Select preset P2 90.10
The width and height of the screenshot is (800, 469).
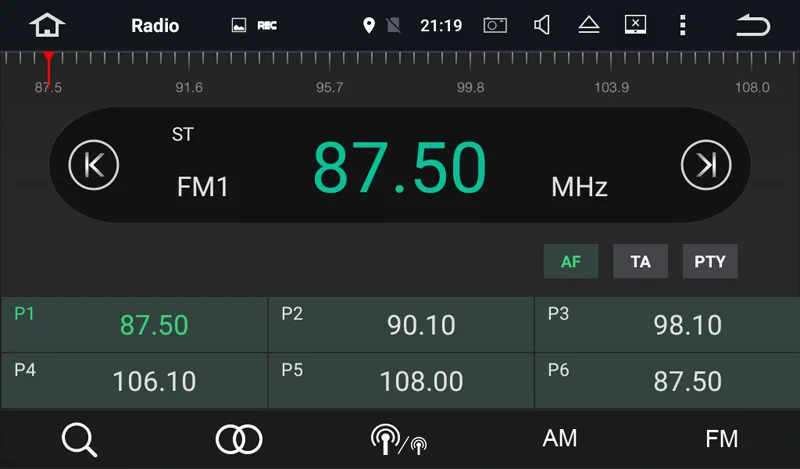tap(401, 325)
